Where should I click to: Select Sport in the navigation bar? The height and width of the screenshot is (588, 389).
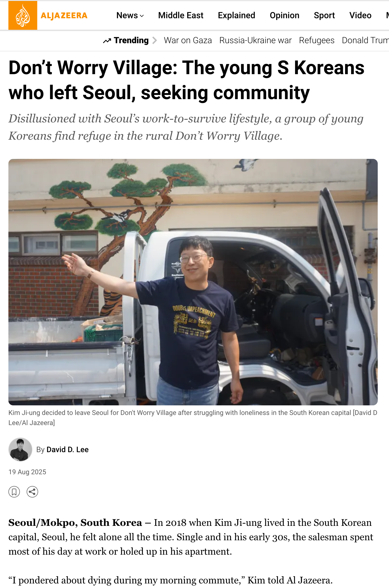[324, 15]
